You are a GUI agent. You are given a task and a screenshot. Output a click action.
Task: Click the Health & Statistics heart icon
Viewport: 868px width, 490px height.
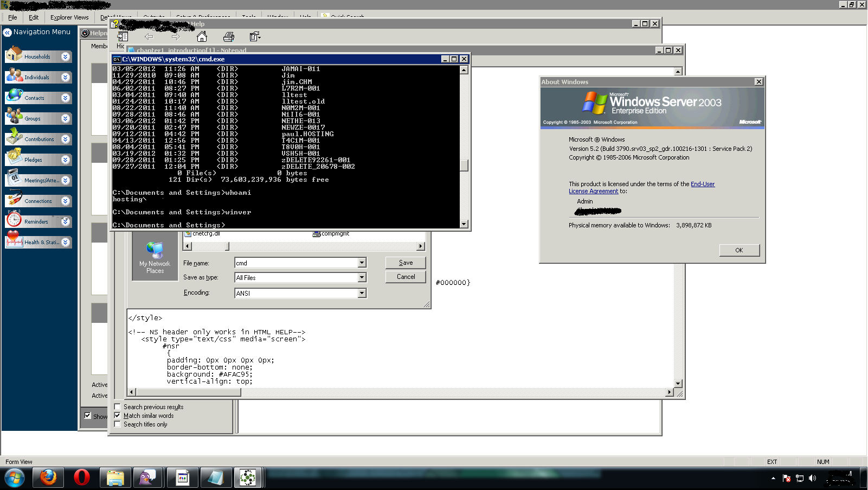(14, 240)
